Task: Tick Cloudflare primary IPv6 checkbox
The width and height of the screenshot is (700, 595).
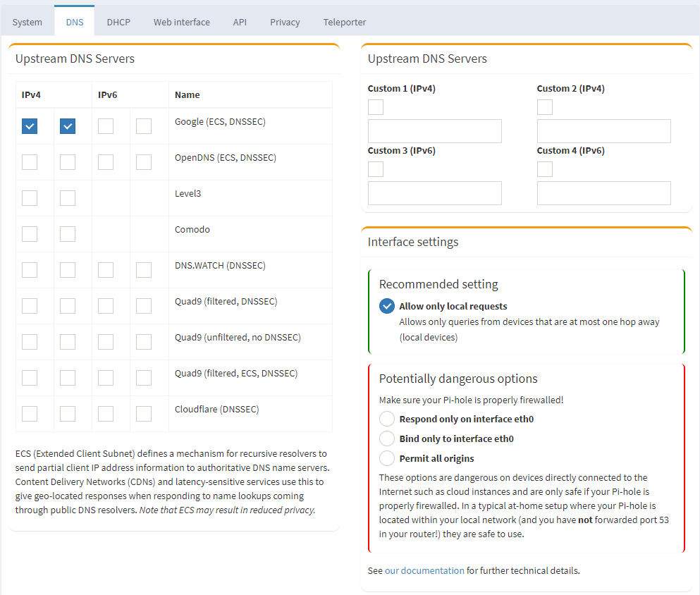Action: [x=106, y=414]
